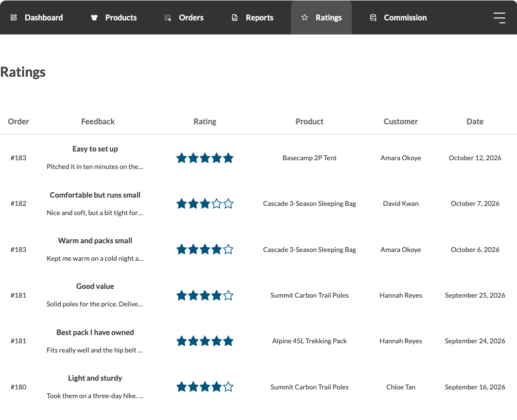Viewport: 517px width, 420px height.
Task: Click the Reports document icon
Action: (234, 17)
